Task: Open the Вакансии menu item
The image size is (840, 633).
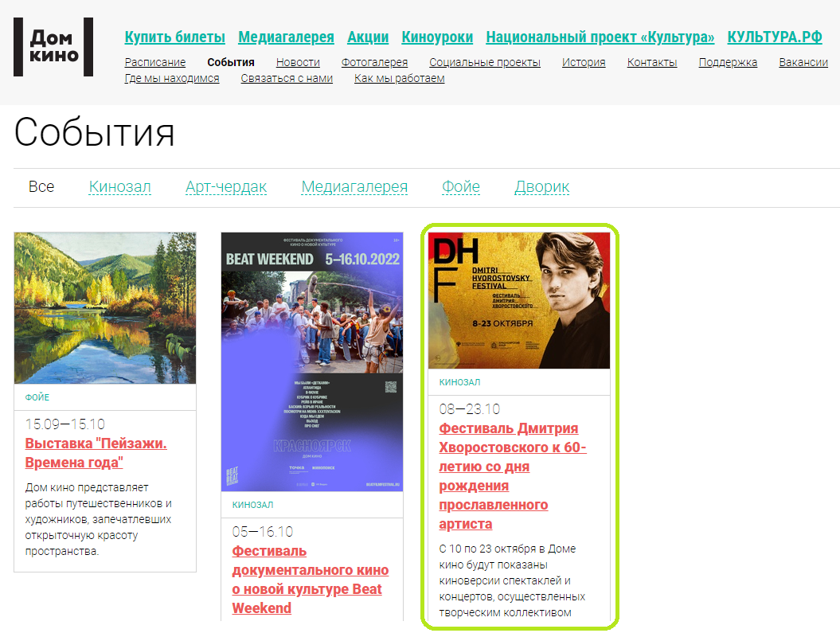Action: [x=803, y=62]
